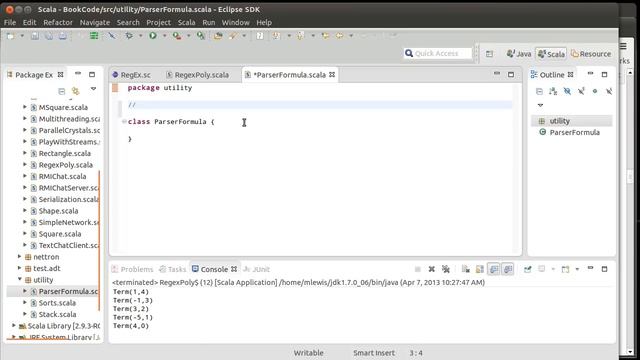Switch to RegexPoly.scala editor tab
This screenshot has height=360, width=640.
198,75
